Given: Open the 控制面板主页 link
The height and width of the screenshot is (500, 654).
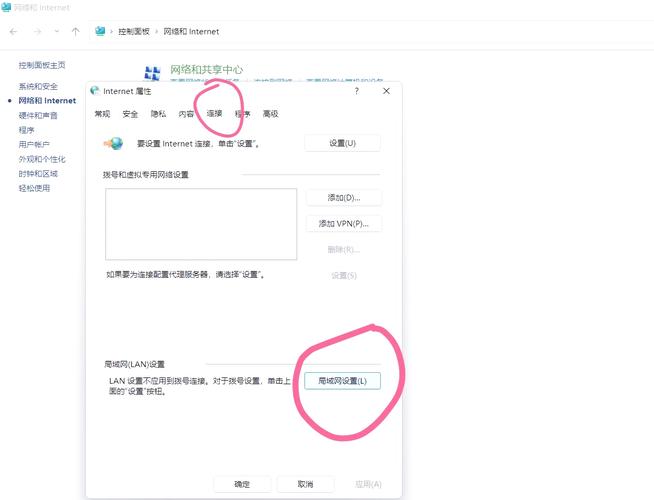Looking at the screenshot, I should (x=42, y=65).
